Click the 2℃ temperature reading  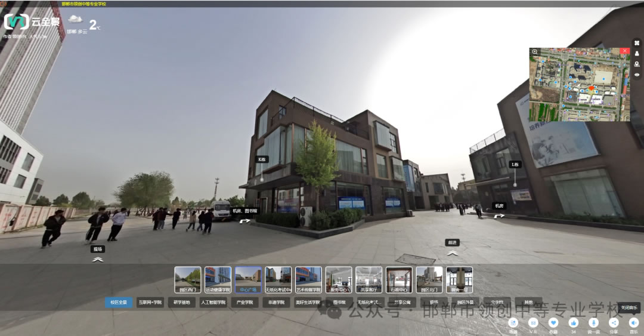point(94,25)
